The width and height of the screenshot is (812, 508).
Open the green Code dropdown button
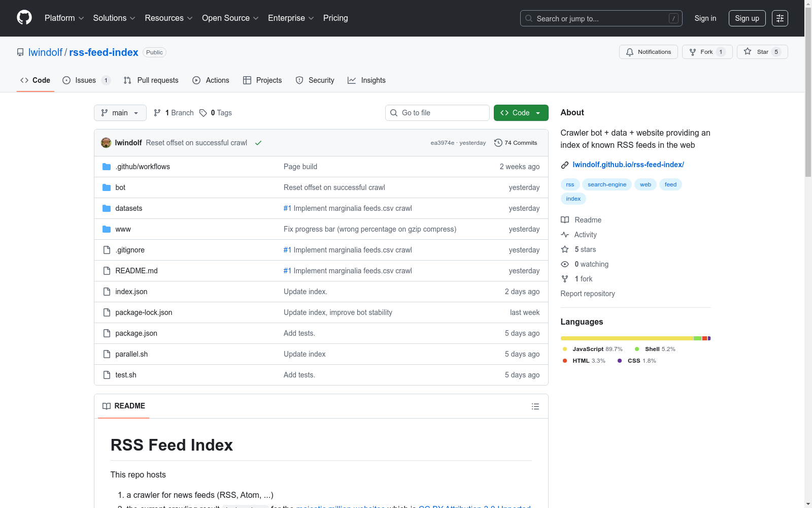[x=521, y=113]
